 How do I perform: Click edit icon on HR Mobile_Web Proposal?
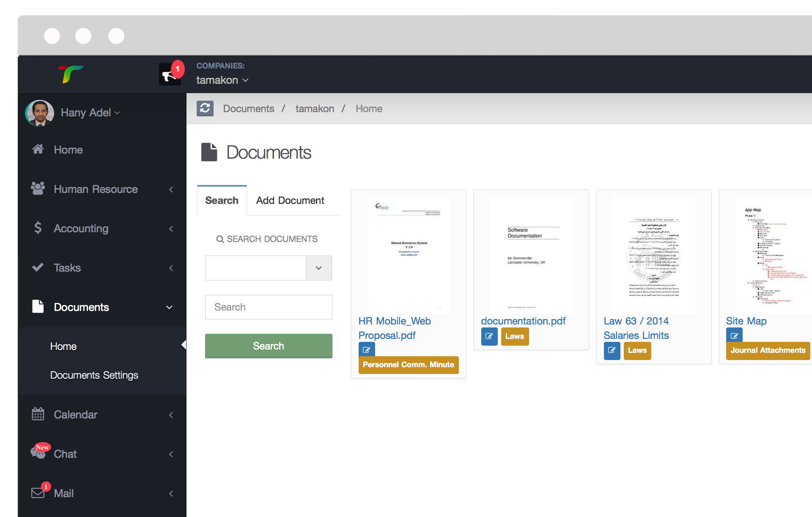(366, 350)
